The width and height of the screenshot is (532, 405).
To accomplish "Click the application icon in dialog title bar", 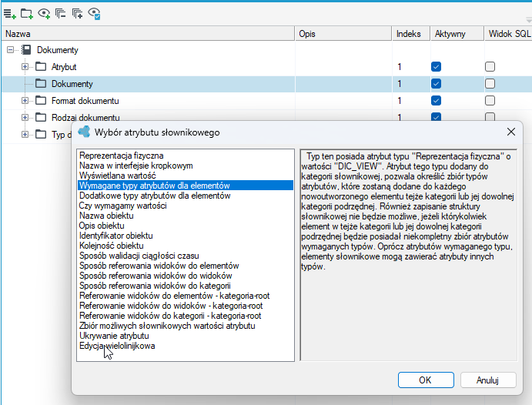I will 84,132.
